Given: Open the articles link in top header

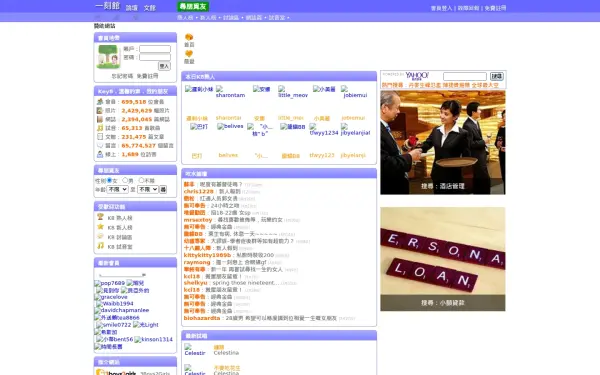Looking at the screenshot, I should coord(150,8).
